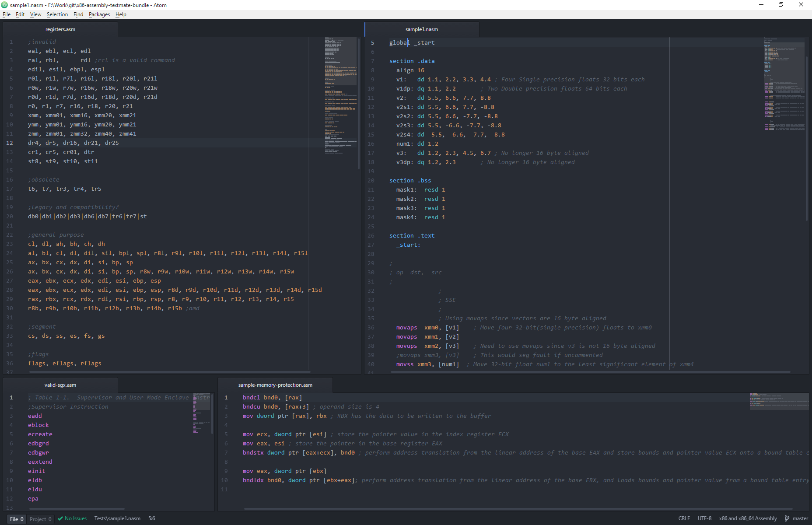Click the 'section .data' line

[x=412, y=61]
